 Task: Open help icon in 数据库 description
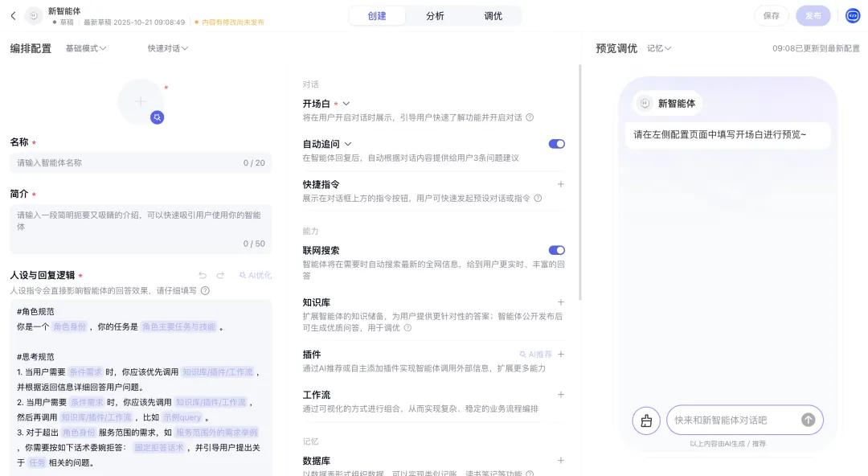tap(530, 474)
